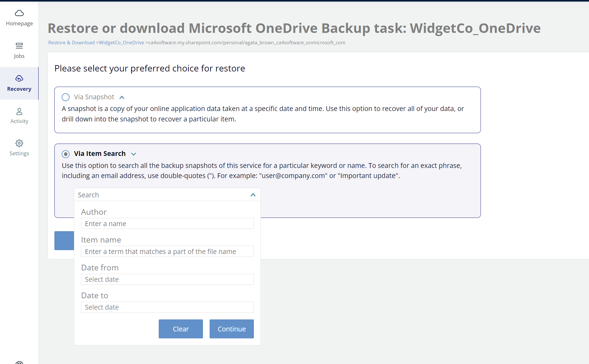Screen dimensions: 589x364
Task: Open the Date to date picker field
Action: point(167,307)
